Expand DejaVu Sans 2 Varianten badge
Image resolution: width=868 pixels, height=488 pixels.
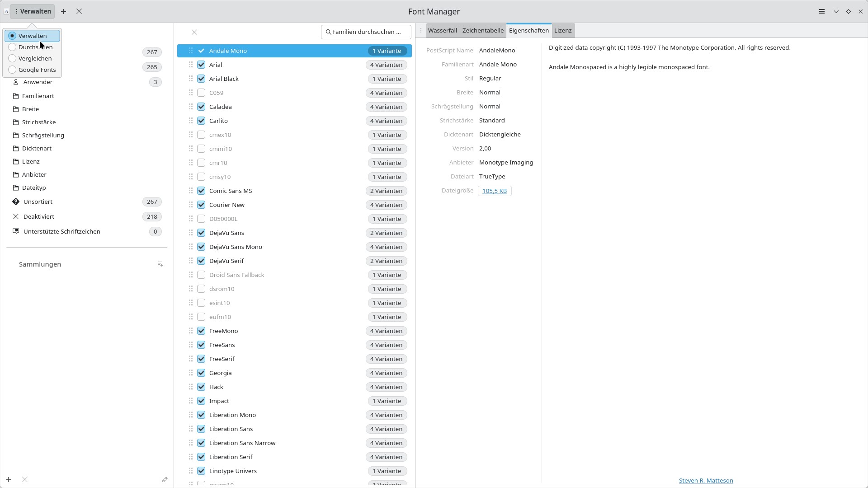(387, 233)
